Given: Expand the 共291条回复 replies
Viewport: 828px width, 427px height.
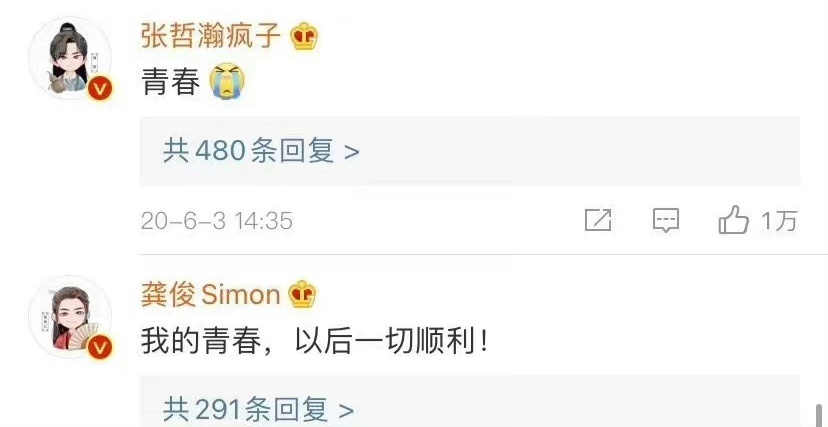Looking at the screenshot, I should click(470, 402).
